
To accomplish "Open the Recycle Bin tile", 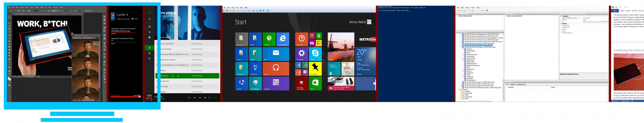I will pyautogui.click(x=255, y=69).
